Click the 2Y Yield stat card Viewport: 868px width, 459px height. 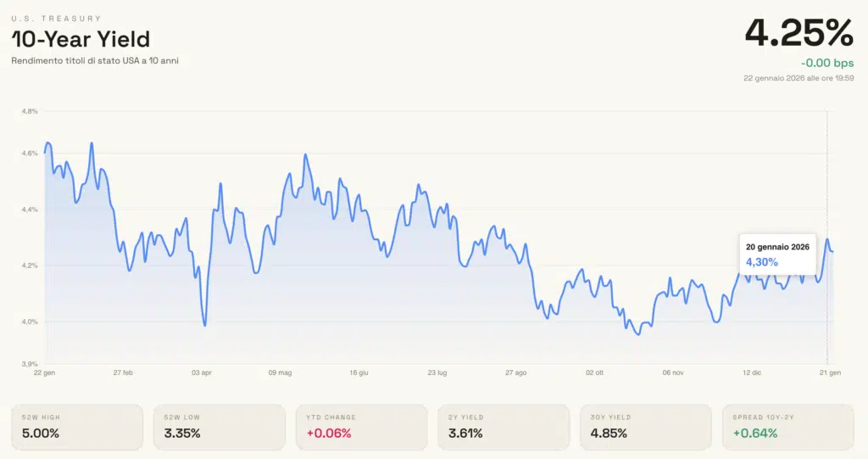click(504, 427)
